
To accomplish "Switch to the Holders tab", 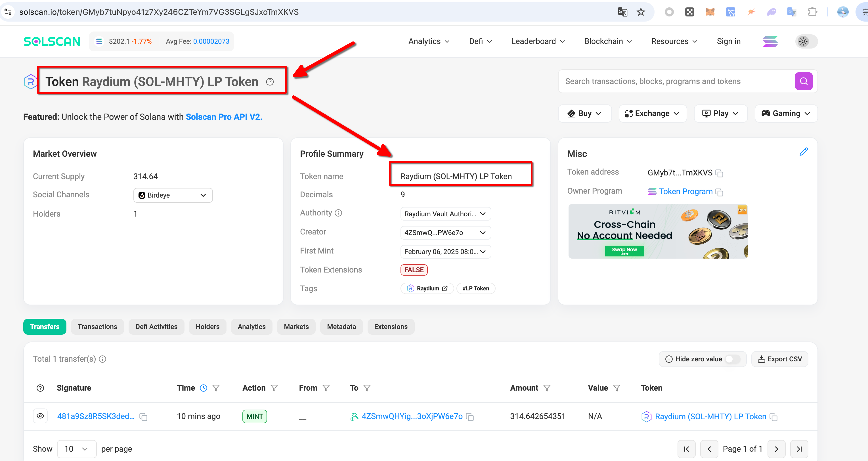I will point(207,326).
